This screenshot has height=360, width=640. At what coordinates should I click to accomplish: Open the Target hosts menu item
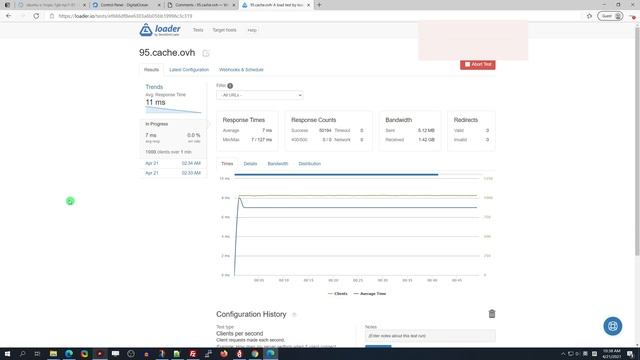pyautogui.click(x=224, y=30)
